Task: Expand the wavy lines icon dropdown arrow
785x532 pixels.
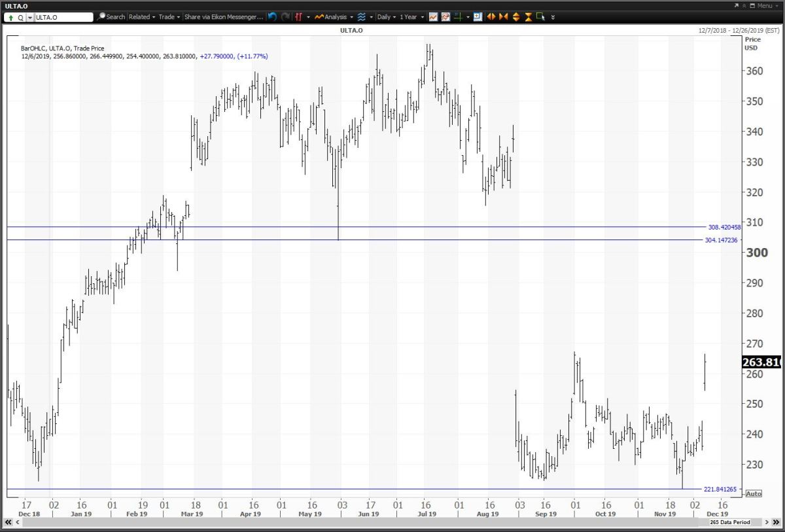Action: (x=371, y=17)
